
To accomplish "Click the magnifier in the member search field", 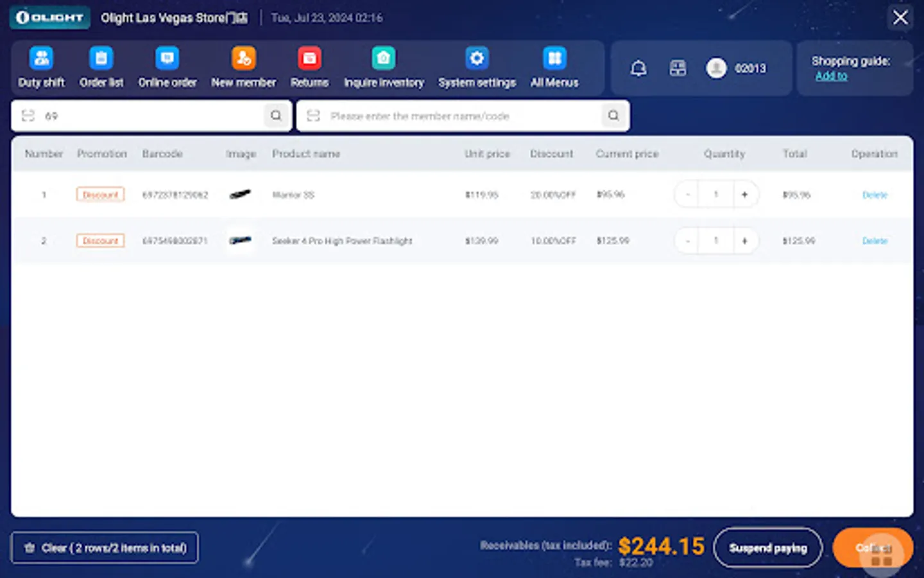I will pyautogui.click(x=613, y=116).
